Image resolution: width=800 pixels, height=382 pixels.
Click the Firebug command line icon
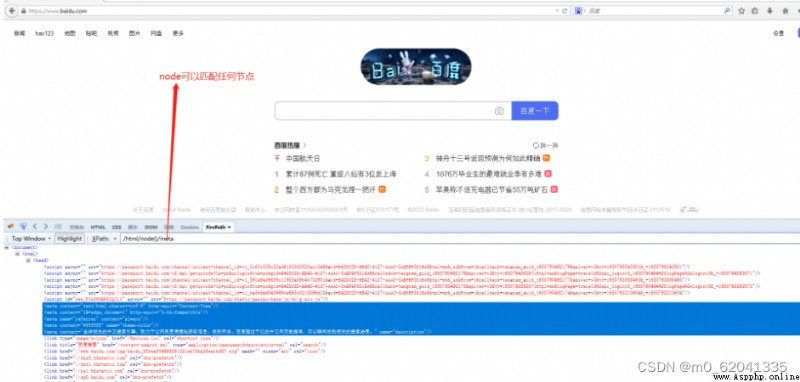(x=58, y=227)
